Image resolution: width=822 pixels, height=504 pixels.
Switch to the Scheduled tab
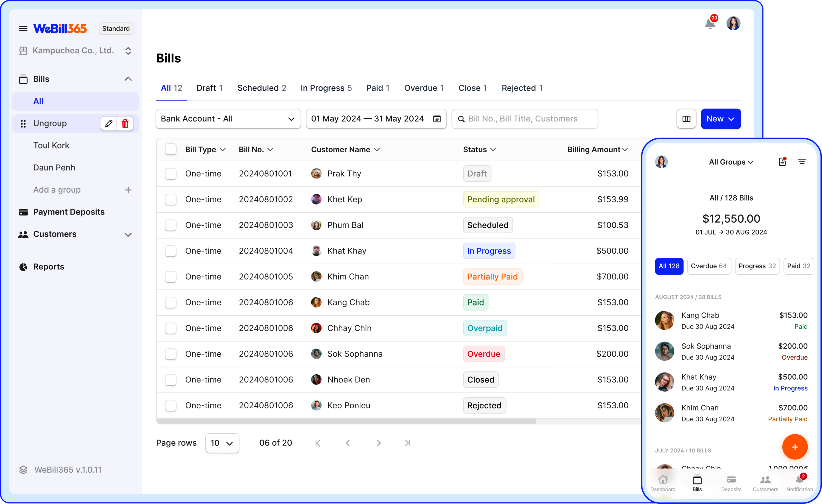pyautogui.click(x=261, y=88)
